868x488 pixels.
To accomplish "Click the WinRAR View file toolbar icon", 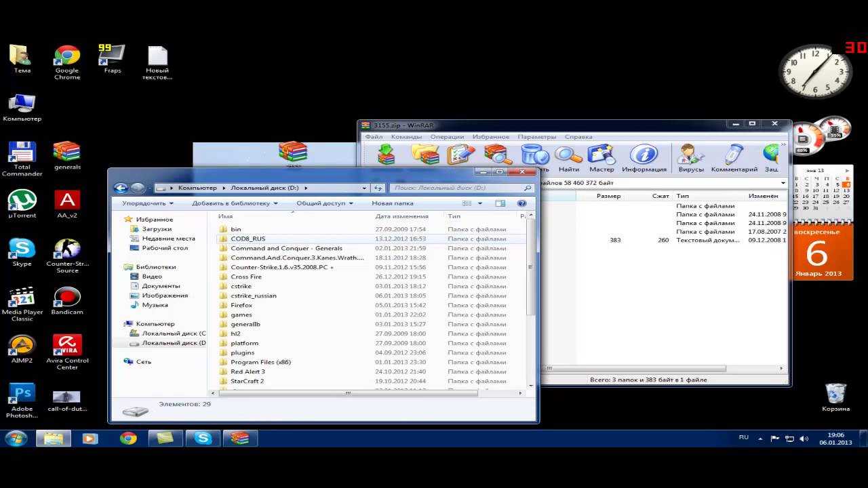I will (498, 155).
